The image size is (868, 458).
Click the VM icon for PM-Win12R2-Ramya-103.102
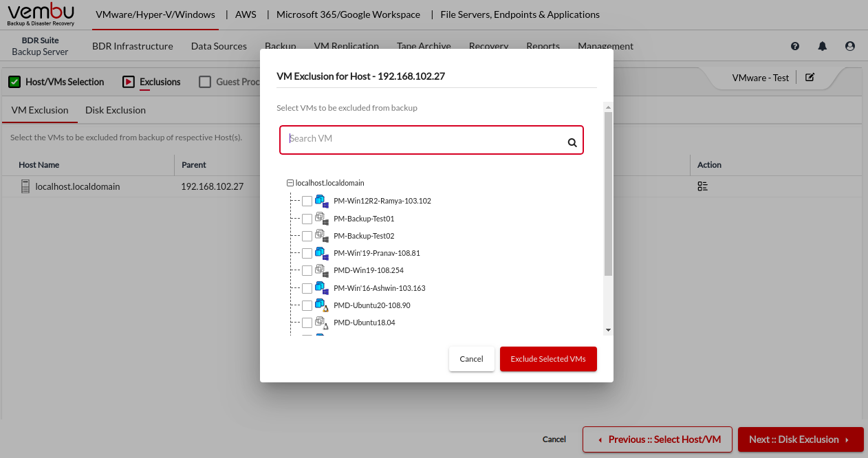[x=321, y=201]
